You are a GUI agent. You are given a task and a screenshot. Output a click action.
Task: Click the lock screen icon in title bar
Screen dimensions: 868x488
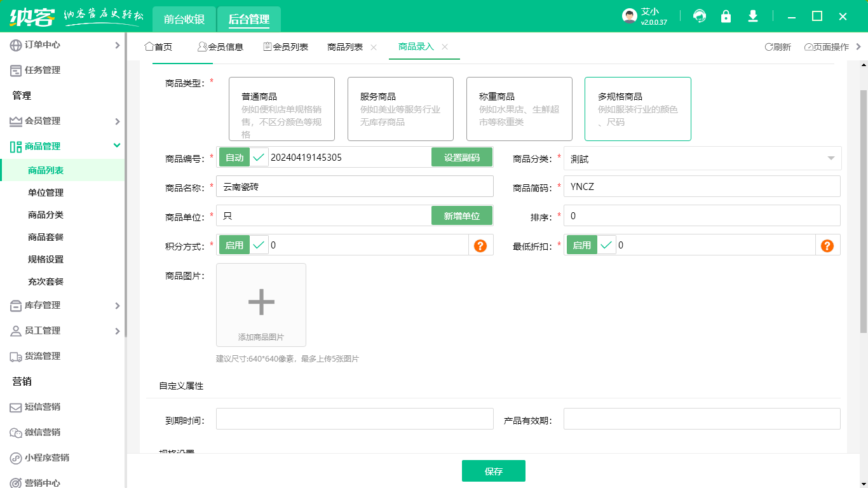[x=726, y=16]
